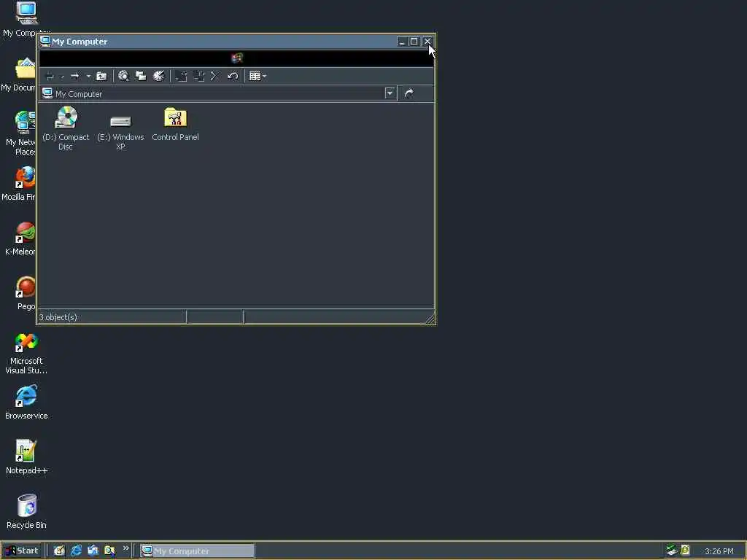
Task: Select the My Documents desktop icon
Action: coord(19,75)
